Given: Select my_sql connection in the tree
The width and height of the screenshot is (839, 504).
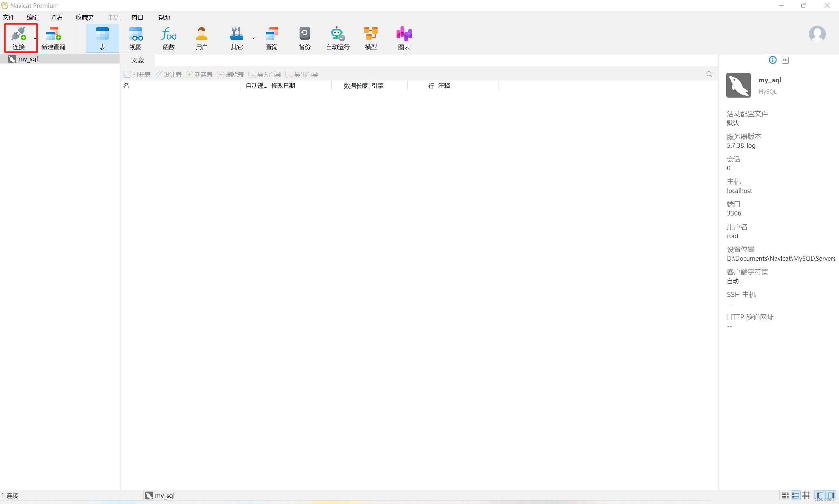Looking at the screenshot, I should pos(59,59).
